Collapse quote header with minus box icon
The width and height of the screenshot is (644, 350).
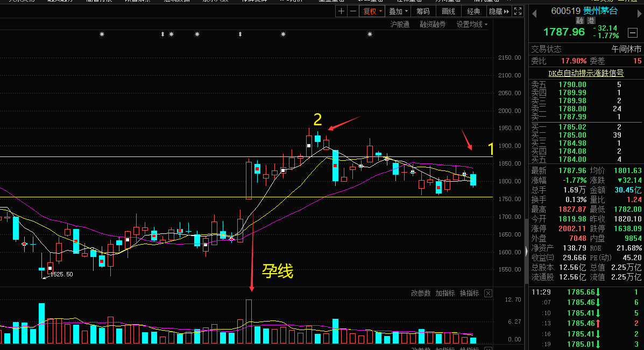pyautogui.click(x=633, y=32)
